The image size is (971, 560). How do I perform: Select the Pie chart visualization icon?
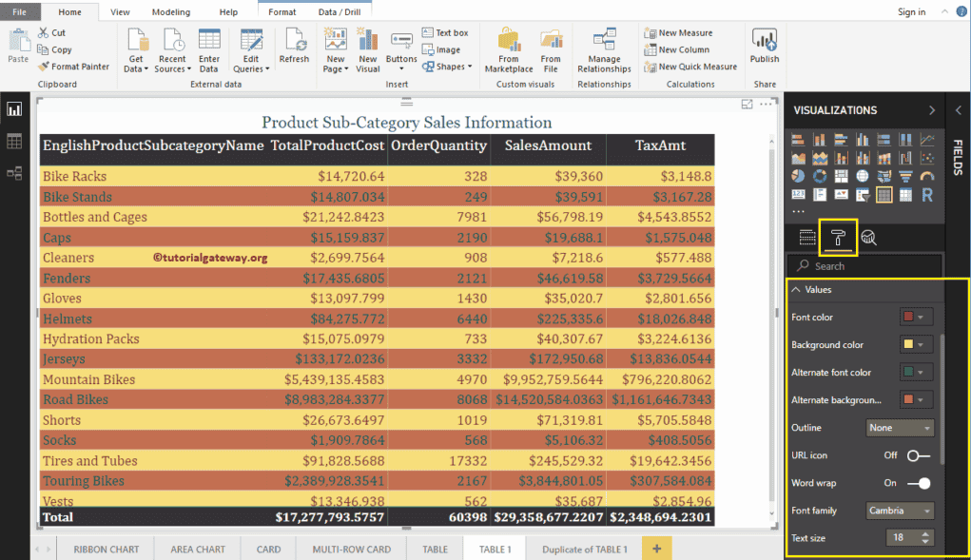tap(798, 174)
